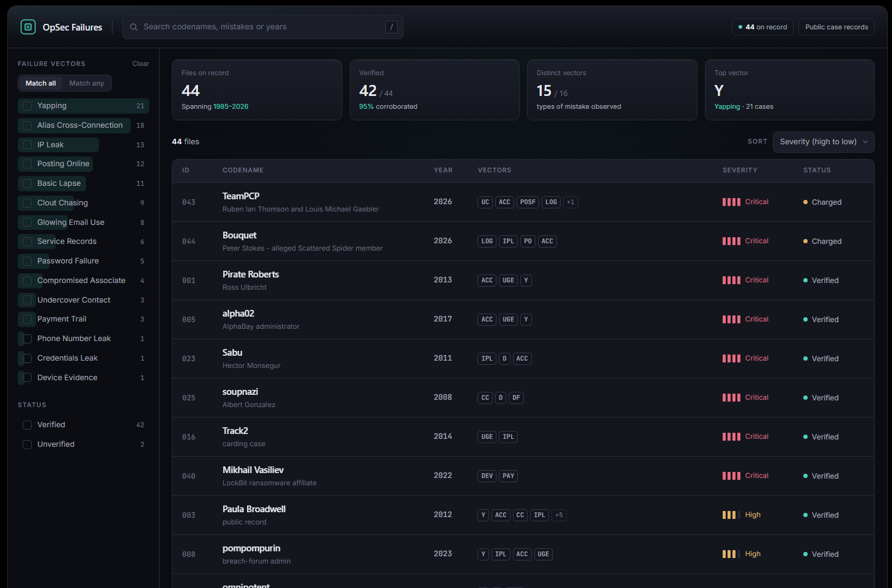Screen dimensions: 892x588
Task: Click the PAY tag on Mikhail Vasiliev
Action: (x=508, y=476)
